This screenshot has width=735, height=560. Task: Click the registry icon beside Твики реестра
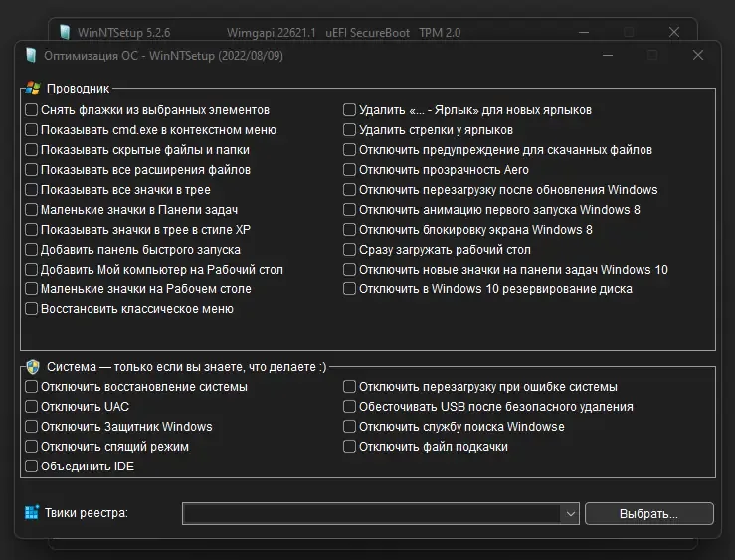32,512
